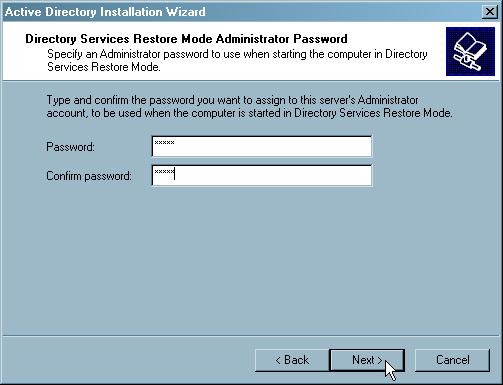
Task: Focus the Password input field
Action: pos(262,146)
